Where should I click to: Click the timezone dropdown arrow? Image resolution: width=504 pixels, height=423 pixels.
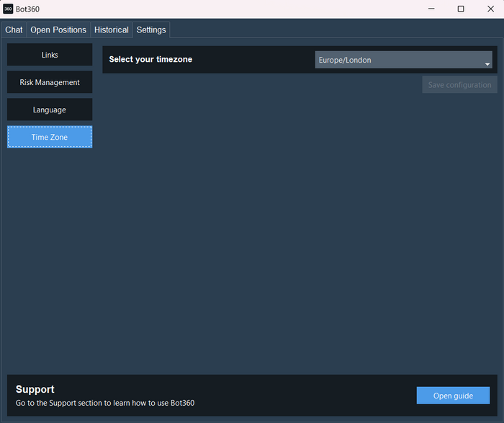pos(487,64)
